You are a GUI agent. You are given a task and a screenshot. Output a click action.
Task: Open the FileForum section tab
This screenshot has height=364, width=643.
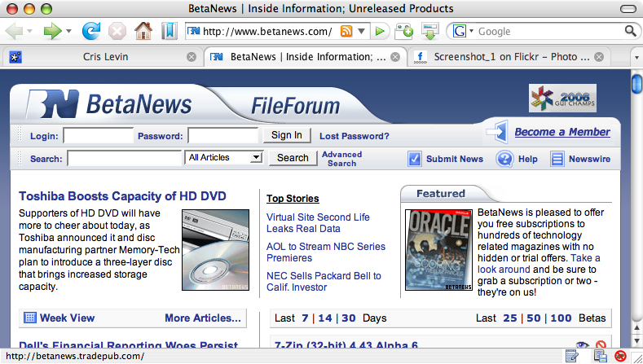(295, 106)
